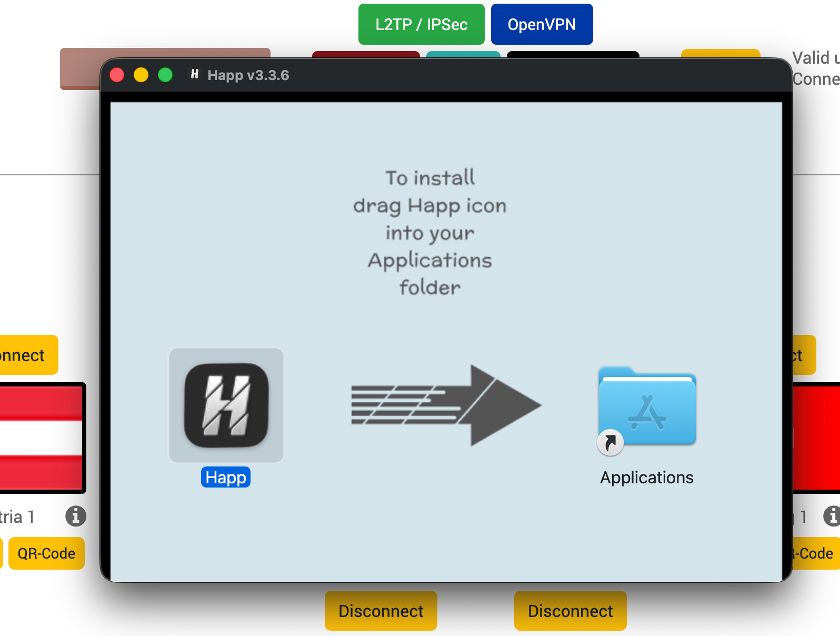
Task: Minimize the Happ installer window with the yellow button
Action: pos(141,75)
